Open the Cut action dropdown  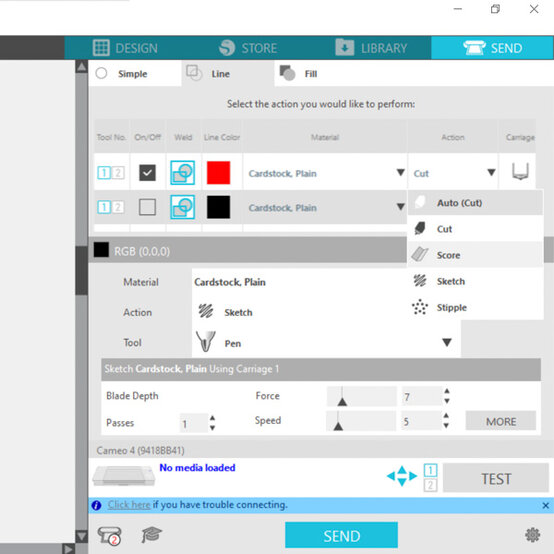pos(491,172)
